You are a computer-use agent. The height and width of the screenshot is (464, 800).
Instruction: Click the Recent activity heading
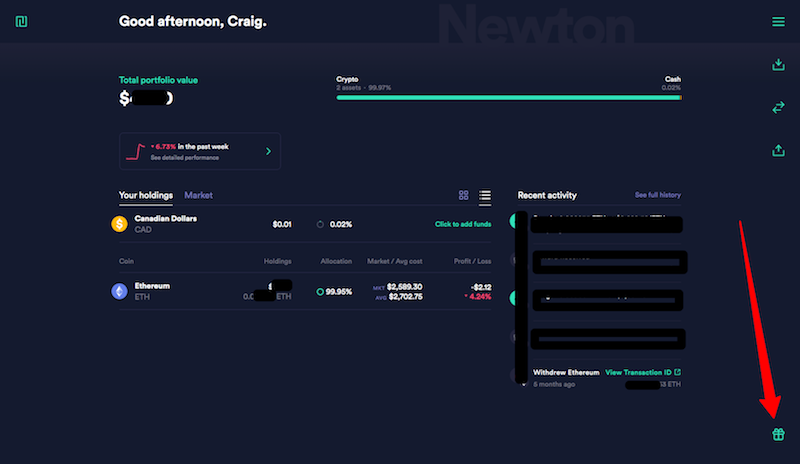tap(547, 195)
